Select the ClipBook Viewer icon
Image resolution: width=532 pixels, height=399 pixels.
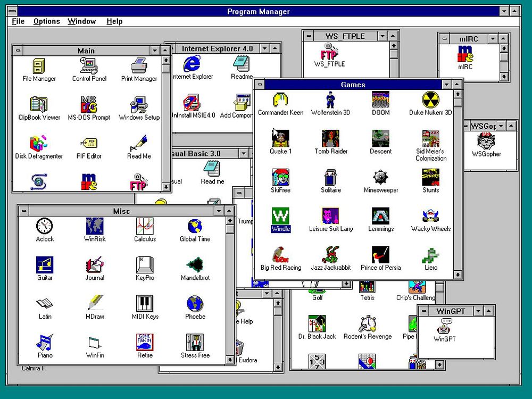point(39,104)
